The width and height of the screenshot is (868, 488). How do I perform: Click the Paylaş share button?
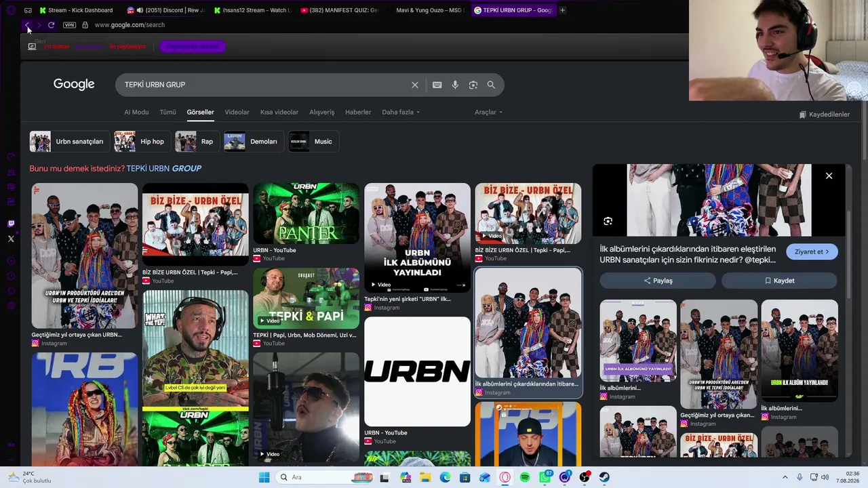pos(658,281)
